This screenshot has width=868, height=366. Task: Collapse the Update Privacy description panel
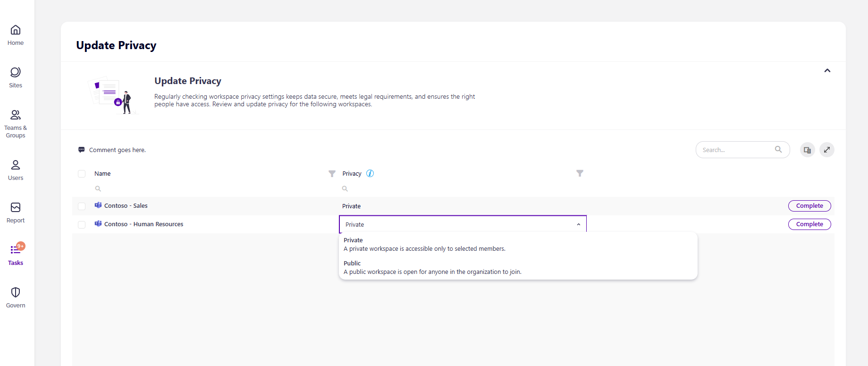point(827,70)
